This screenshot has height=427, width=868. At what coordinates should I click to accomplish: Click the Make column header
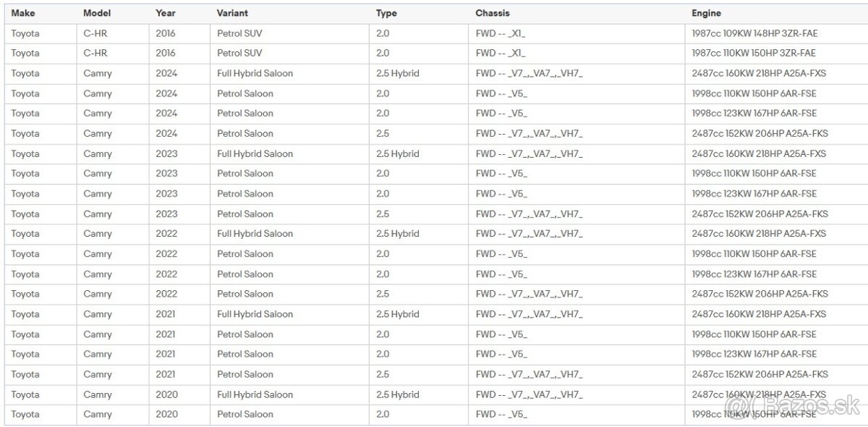[x=23, y=13]
